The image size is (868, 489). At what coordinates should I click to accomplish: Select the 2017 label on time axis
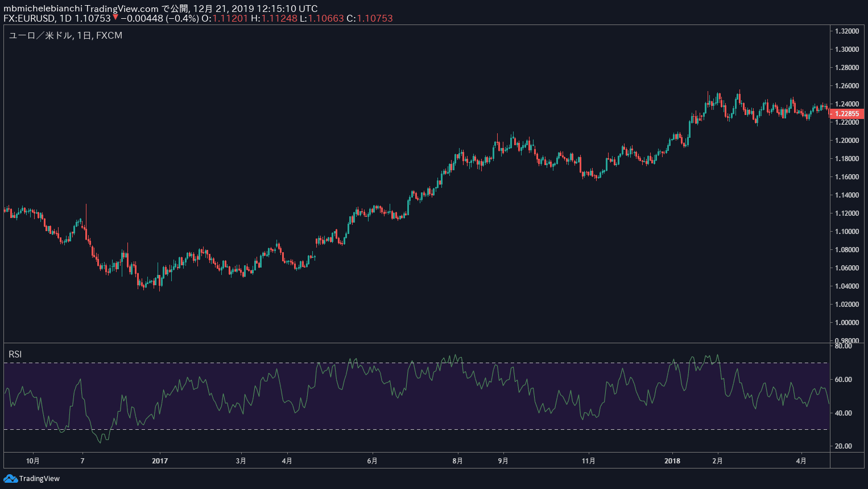(x=160, y=461)
